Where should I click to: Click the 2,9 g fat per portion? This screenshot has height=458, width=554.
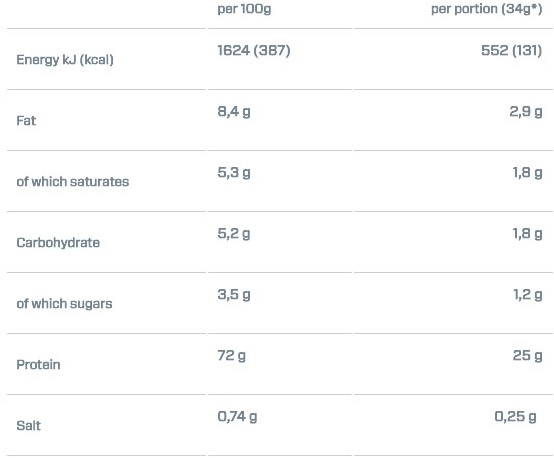coord(526,112)
